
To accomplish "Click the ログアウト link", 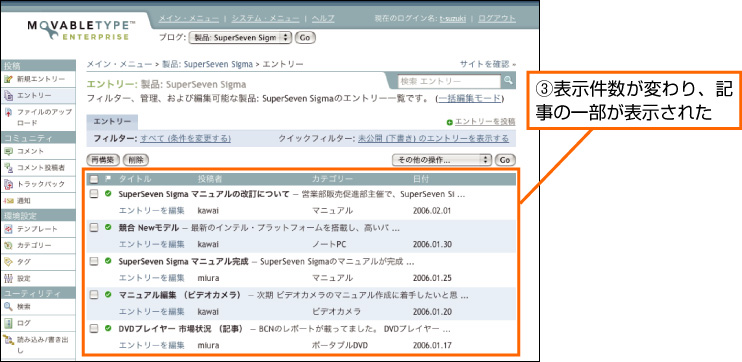I will point(497,18).
